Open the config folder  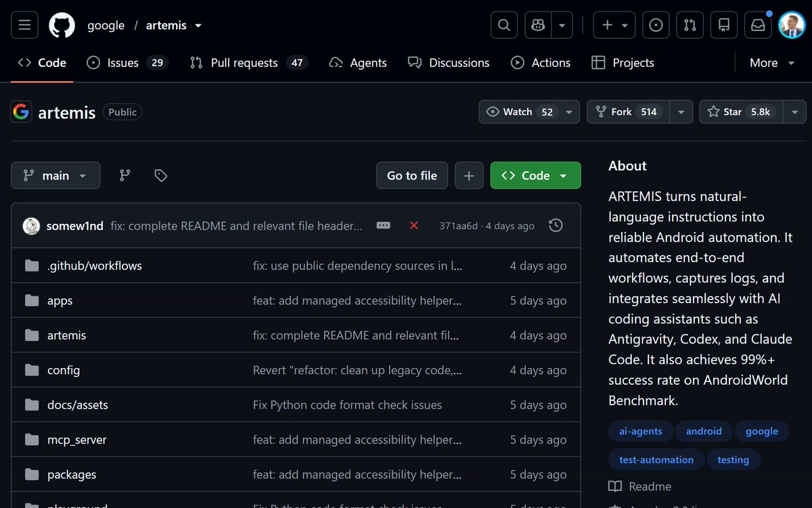(x=64, y=370)
